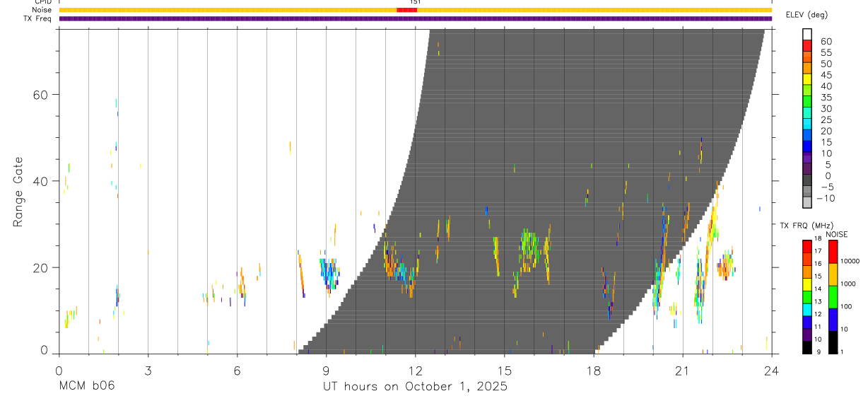Click the "1000" label on the NOISE legend
The height and width of the screenshot is (401, 868).
(x=848, y=284)
